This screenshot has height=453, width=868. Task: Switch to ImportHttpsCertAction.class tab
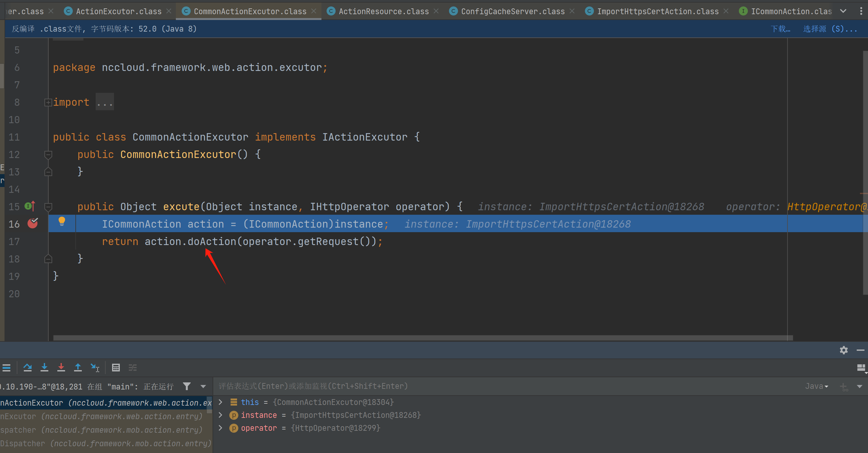[x=657, y=12]
